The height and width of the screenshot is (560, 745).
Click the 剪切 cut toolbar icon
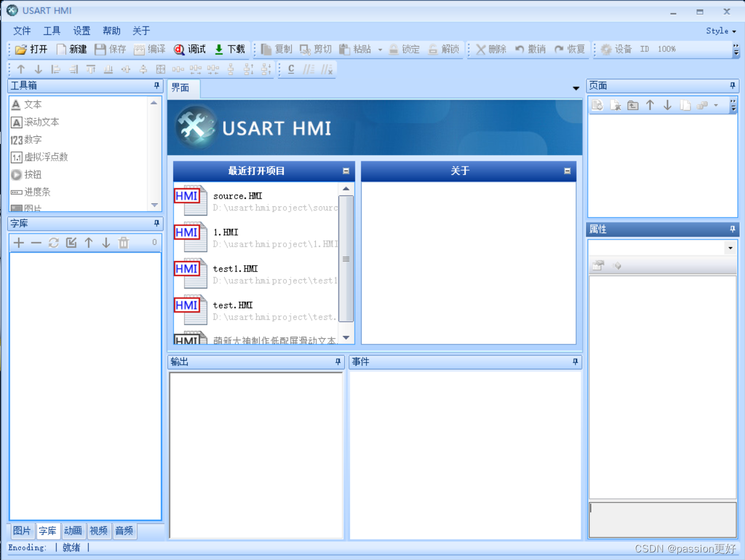click(x=305, y=50)
